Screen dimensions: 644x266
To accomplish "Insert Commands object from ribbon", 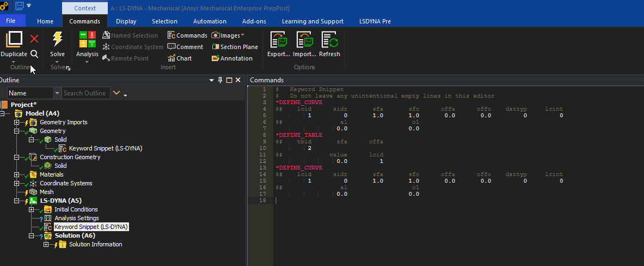I will click(187, 35).
